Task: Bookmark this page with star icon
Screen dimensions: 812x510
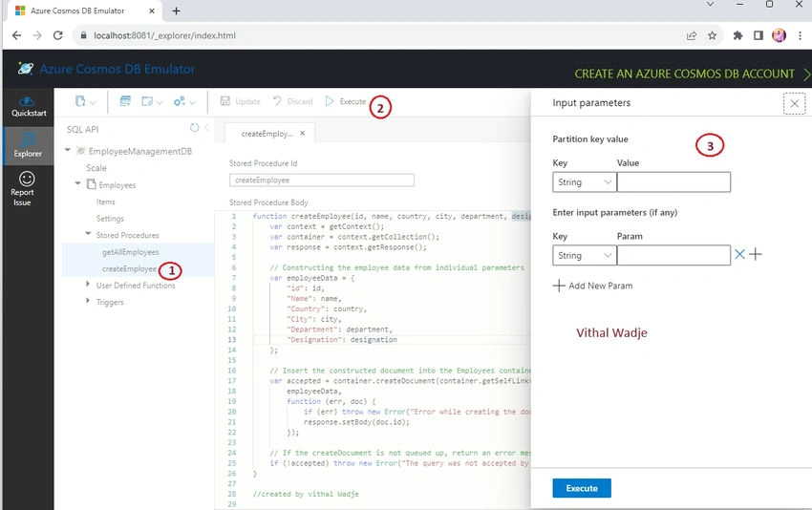Action: tap(713, 35)
